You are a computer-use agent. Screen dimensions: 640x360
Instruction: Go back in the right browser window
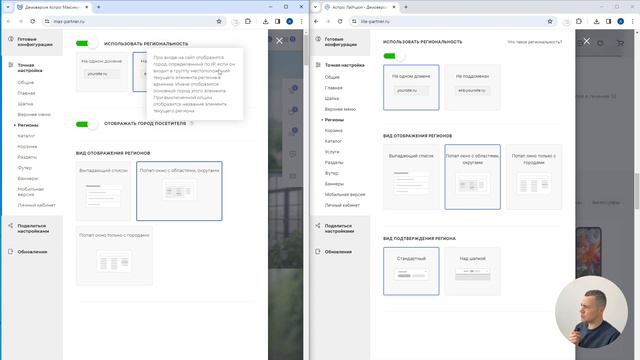click(x=316, y=21)
